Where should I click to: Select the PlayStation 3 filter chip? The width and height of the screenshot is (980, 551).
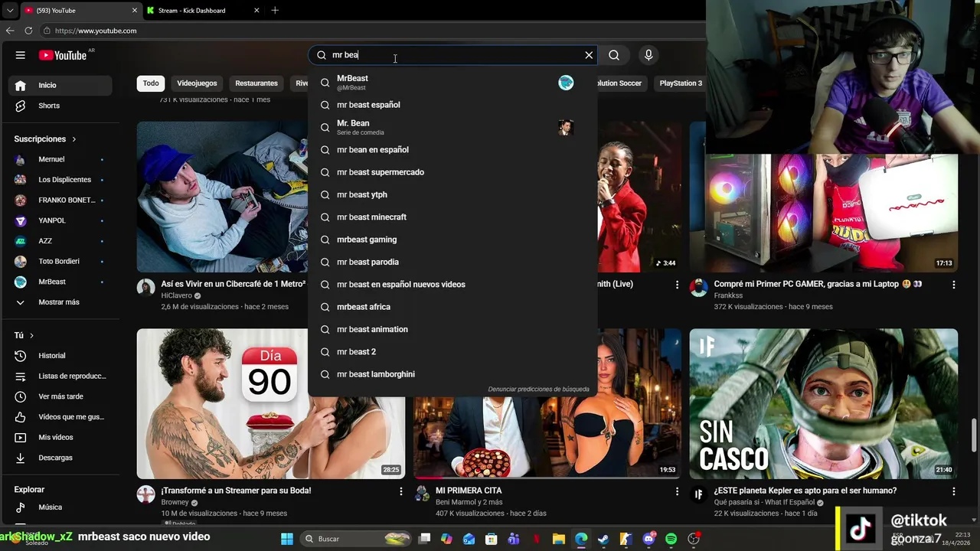(x=681, y=83)
